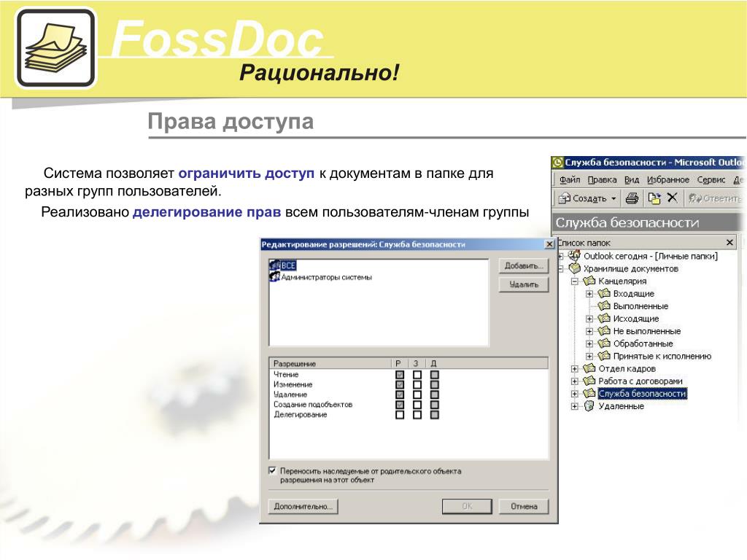
Task: Click Канцелярия folder icon
Action: point(589,281)
